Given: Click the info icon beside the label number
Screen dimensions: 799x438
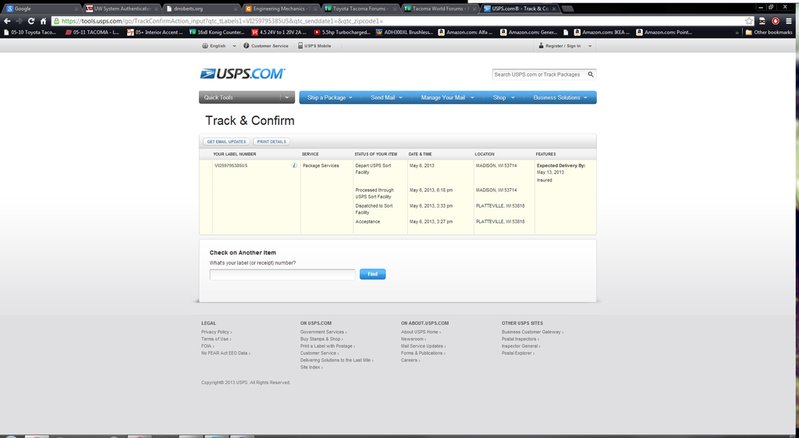Looking at the screenshot, I should [x=294, y=166].
